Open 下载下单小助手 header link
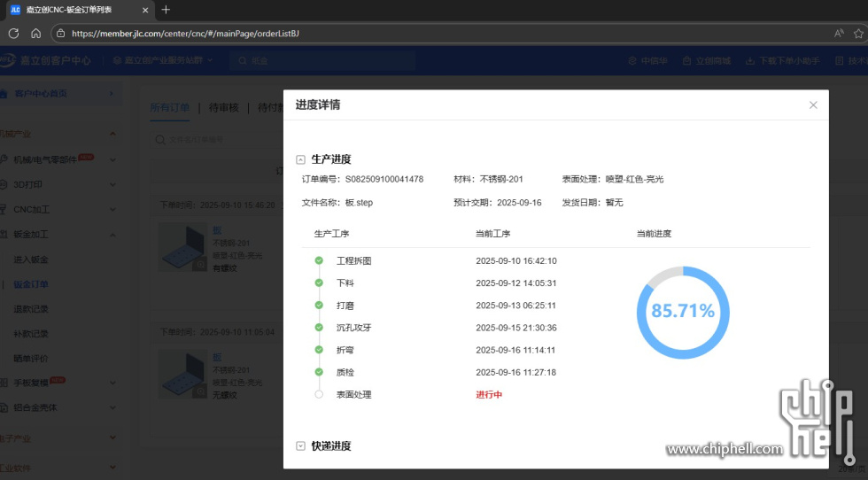This screenshot has height=480, width=868. tap(782, 61)
